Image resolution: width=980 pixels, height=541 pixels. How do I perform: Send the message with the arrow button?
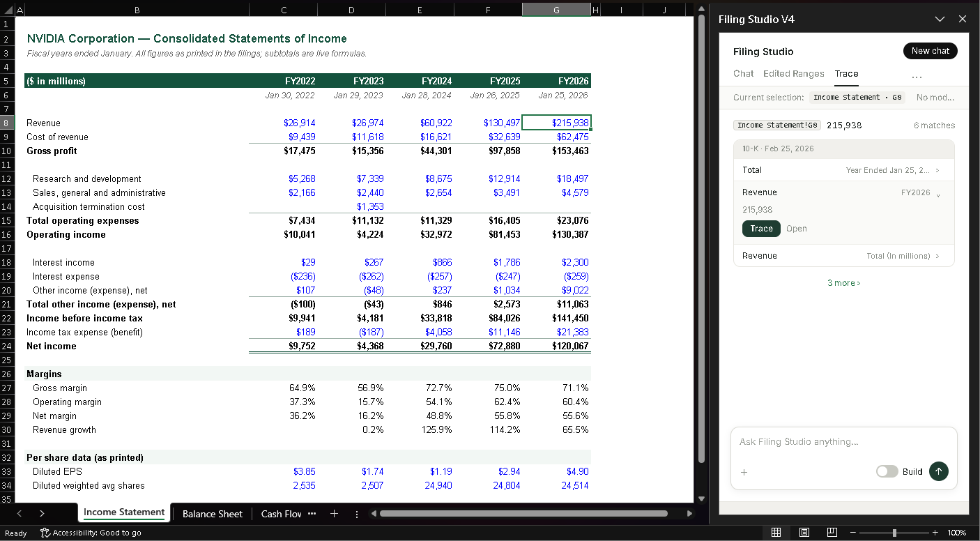938,471
